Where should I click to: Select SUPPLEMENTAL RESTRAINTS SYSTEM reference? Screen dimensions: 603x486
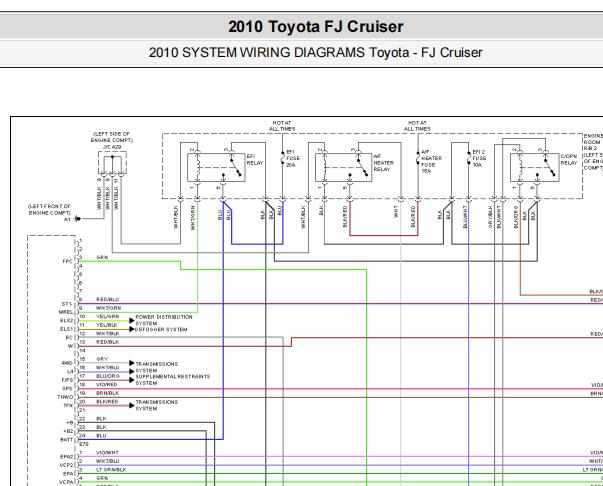(173, 380)
